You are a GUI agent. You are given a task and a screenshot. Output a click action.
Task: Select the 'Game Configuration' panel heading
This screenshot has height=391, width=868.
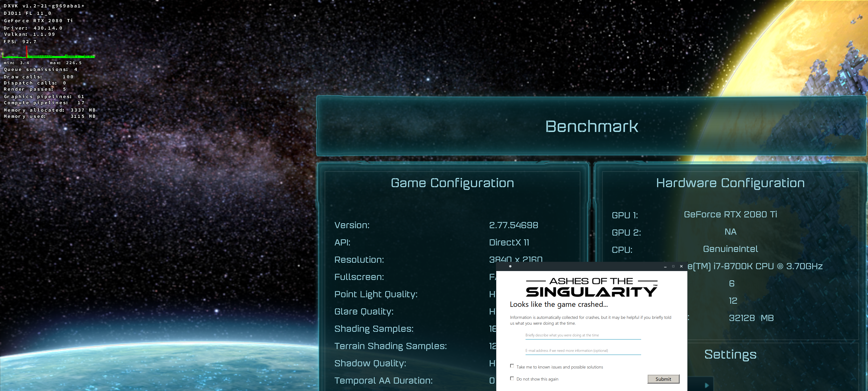[452, 183]
